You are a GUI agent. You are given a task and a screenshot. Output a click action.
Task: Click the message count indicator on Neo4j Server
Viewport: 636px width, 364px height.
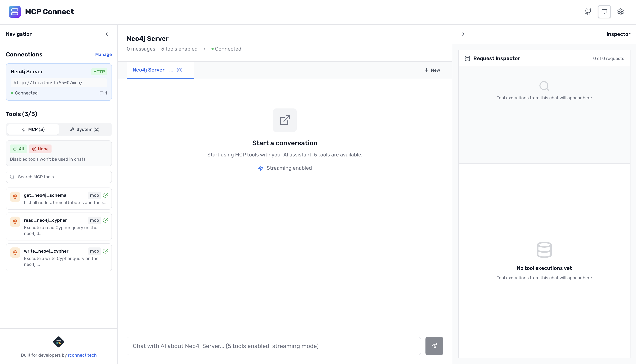[x=104, y=93]
